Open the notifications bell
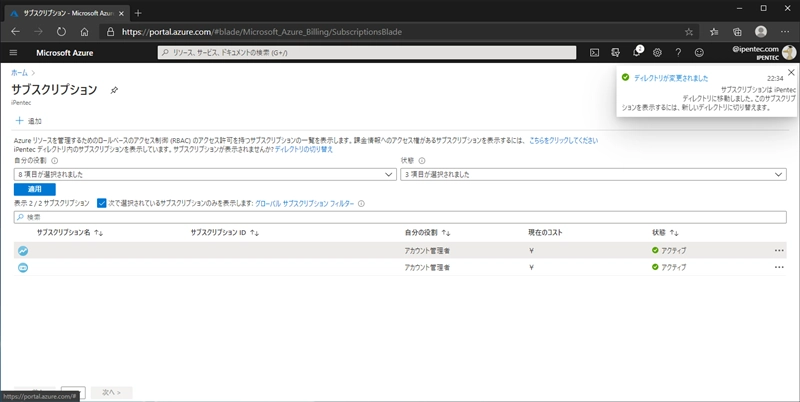Viewport: 800px width, 402px height. pyautogui.click(x=636, y=53)
